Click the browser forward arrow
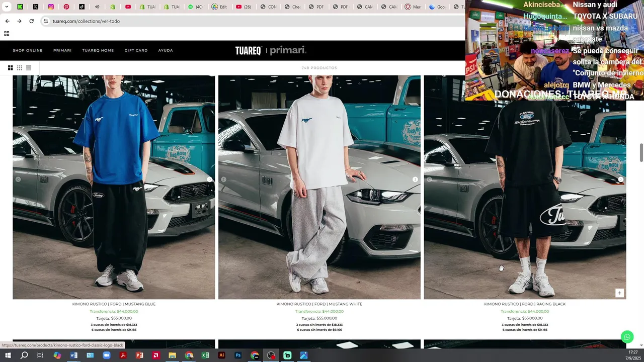This screenshot has height=362, width=644. (x=19, y=21)
